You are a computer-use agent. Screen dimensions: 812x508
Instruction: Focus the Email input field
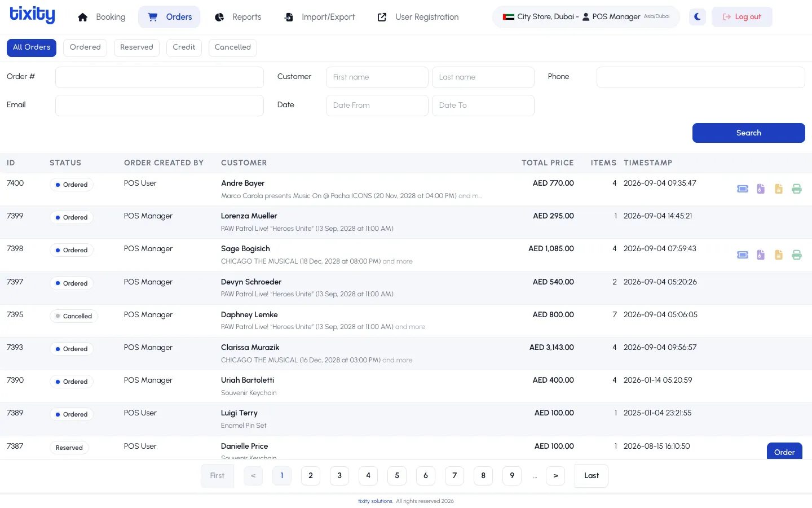(160, 106)
